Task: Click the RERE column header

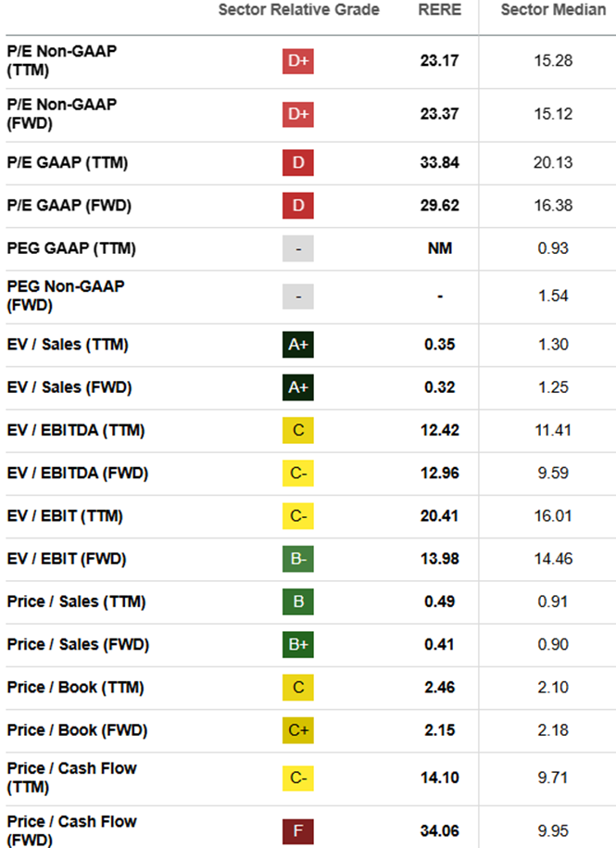Action: coord(440,10)
